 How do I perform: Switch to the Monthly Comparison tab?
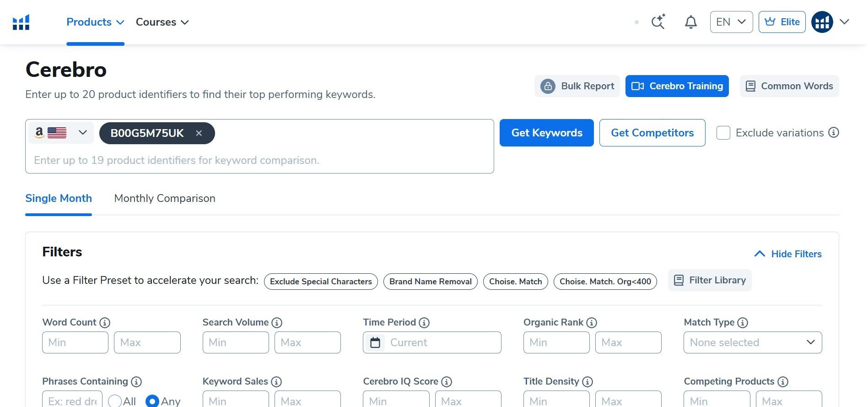[165, 198]
